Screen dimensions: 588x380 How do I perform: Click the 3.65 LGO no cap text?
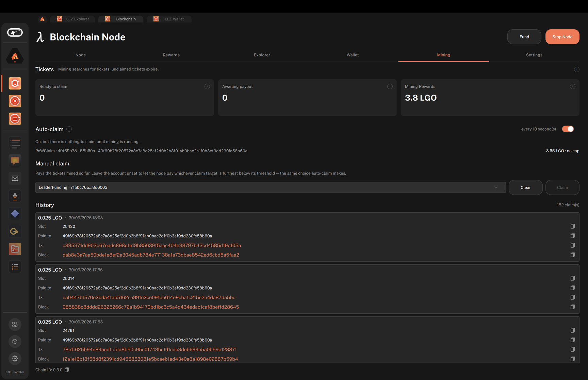[x=562, y=151]
